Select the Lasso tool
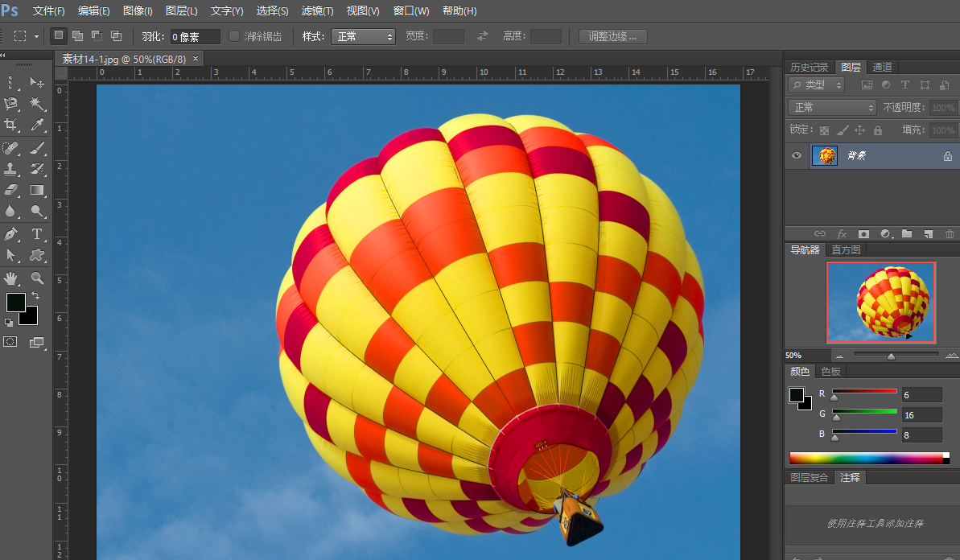This screenshot has height=560, width=960. point(10,104)
